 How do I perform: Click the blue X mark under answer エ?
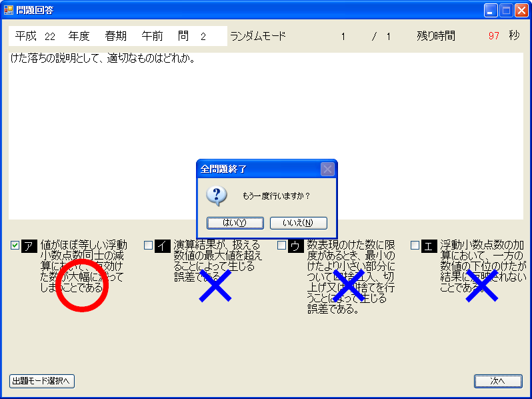[482, 286]
